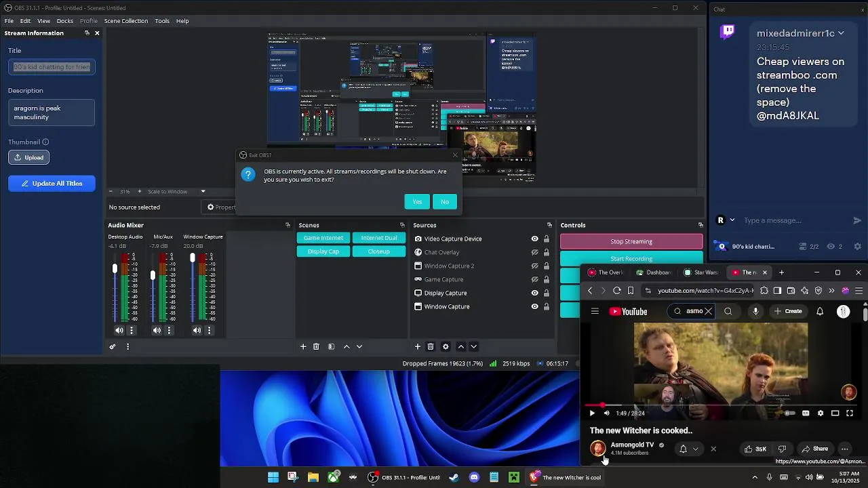Unlock the Window Capture source lock
This screenshot has height=488, width=868.
[546, 306]
